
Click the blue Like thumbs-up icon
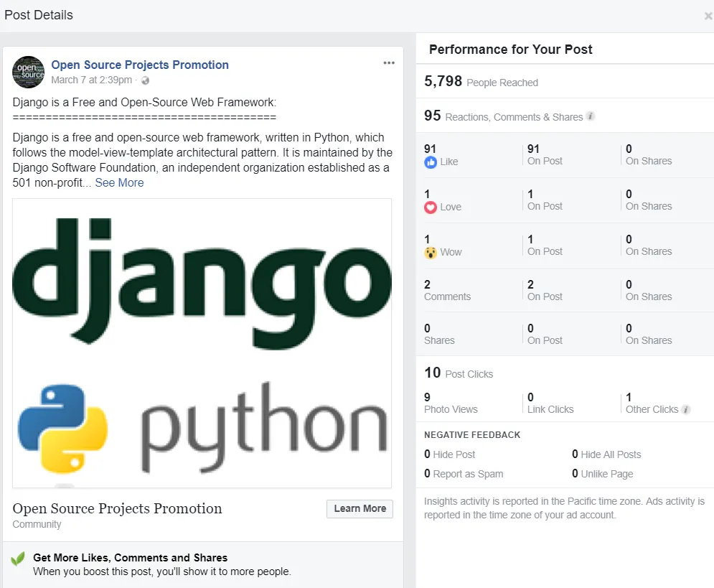(431, 162)
